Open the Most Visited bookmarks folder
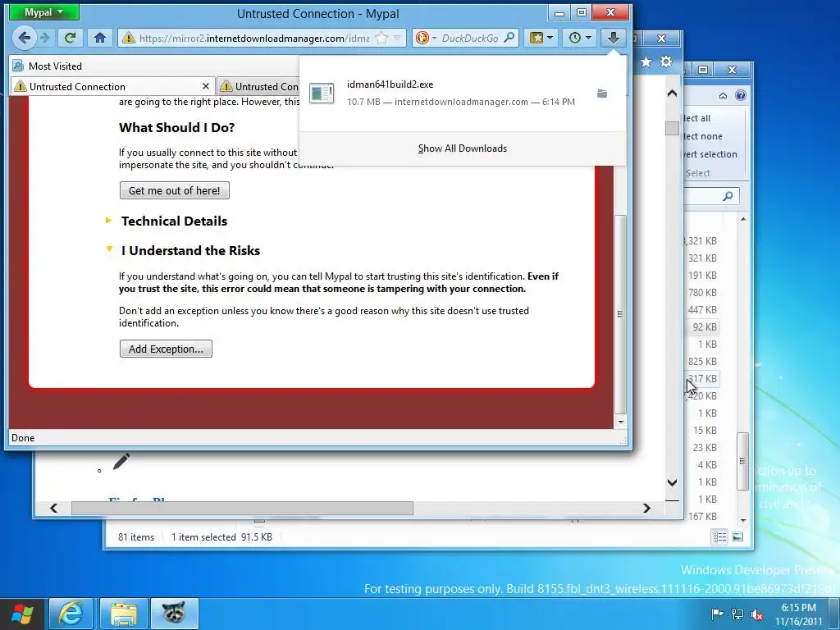 tap(47, 66)
